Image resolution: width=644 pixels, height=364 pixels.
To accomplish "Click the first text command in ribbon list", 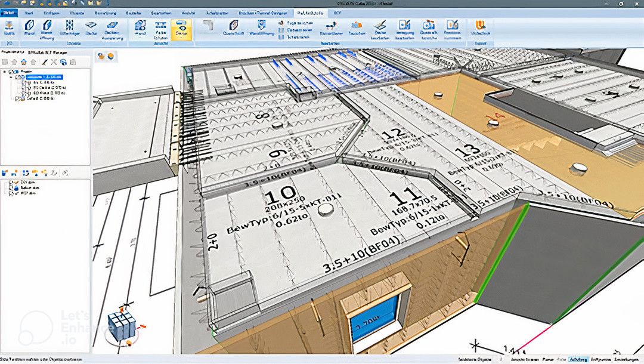I will [297, 22].
